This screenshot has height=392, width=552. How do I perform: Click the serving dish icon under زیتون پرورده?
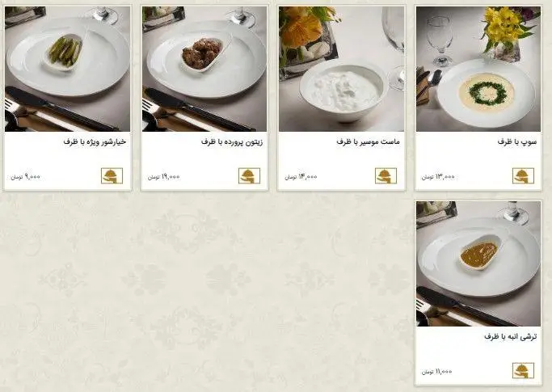click(x=249, y=175)
